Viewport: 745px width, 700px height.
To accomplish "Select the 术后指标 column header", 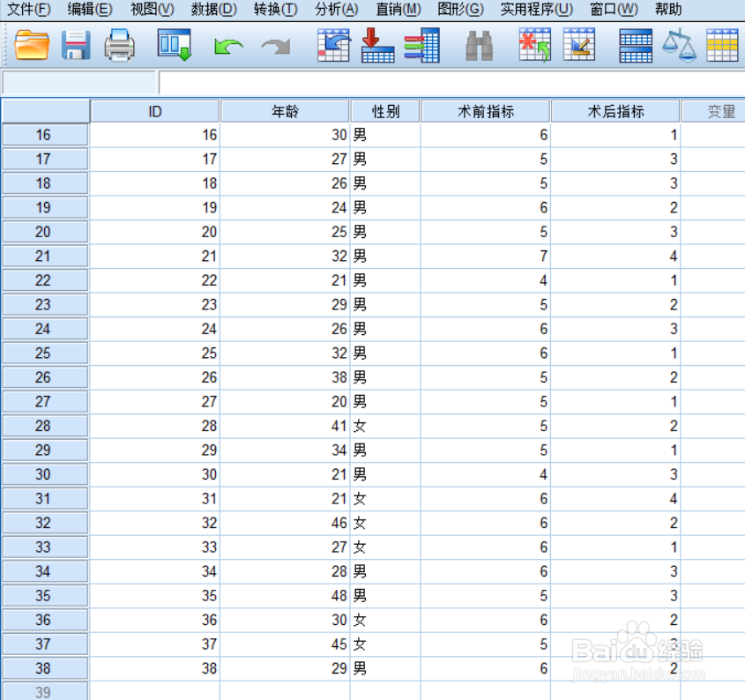I will (x=615, y=112).
